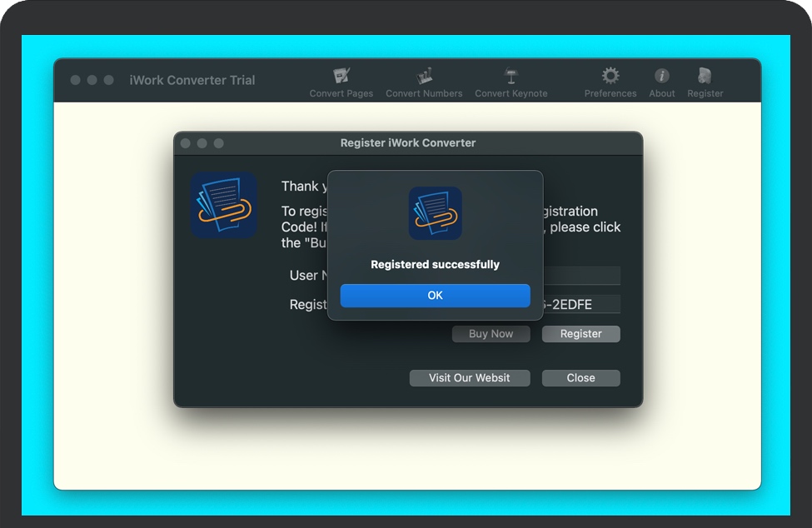The height and width of the screenshot is (528, 812).
Task: Zoom the Register iWork Converter dialog
Action: (x=218, y=143)
